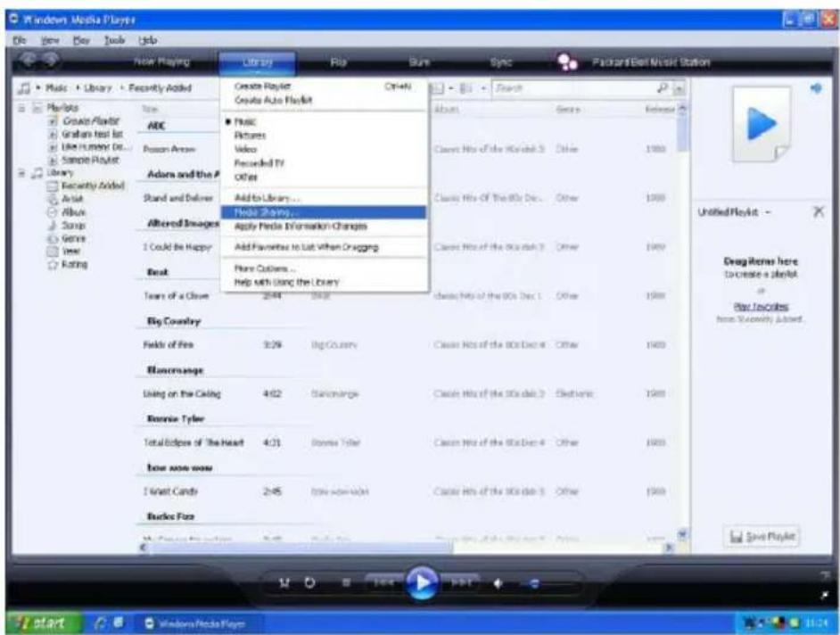Choose Media Sharing from the Library menu

pyautogui.click(x=324, y=212)
